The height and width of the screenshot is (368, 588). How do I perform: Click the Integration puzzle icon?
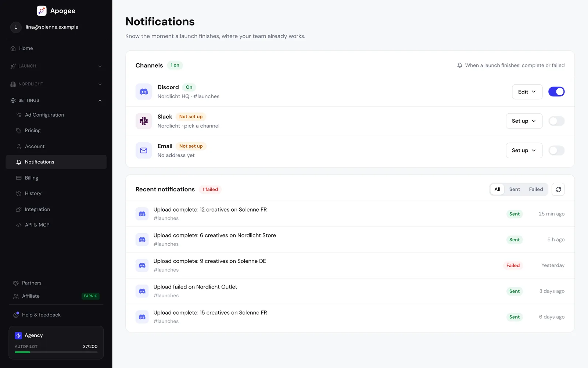click(x=19, y=209)
